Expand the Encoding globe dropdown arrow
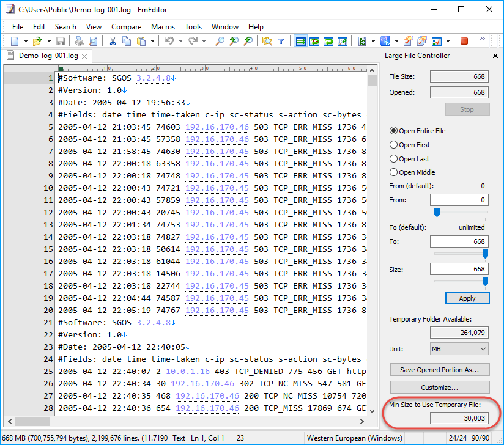This screenshot has height=445, width=504. (x=396, y=41)
